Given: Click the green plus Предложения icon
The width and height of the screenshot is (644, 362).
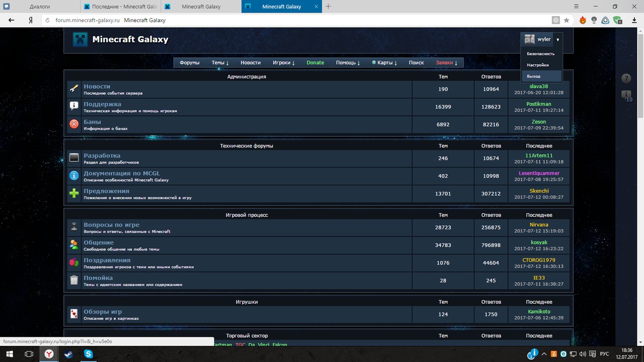Looking at the screenshot, I should [74, 193].
